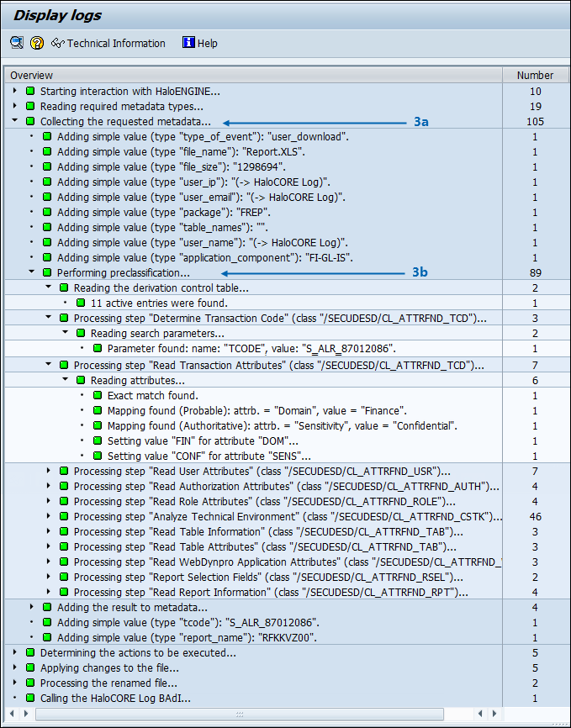The image size is (571, 728).
Task: Expand 'Determining the actions to be executed'
Action: [15, 652]
